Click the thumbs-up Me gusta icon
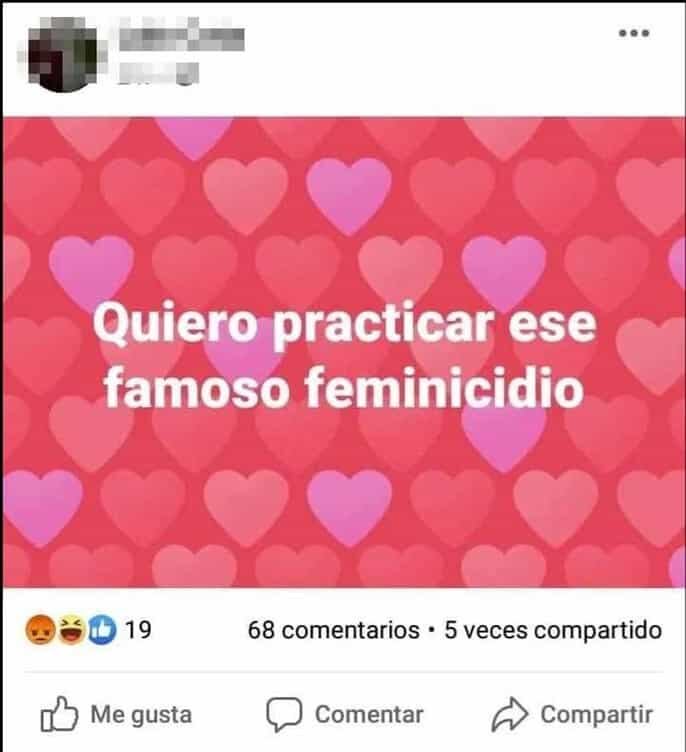The height and width of the screenshot is (752, 686). click(x=59, y=714)
